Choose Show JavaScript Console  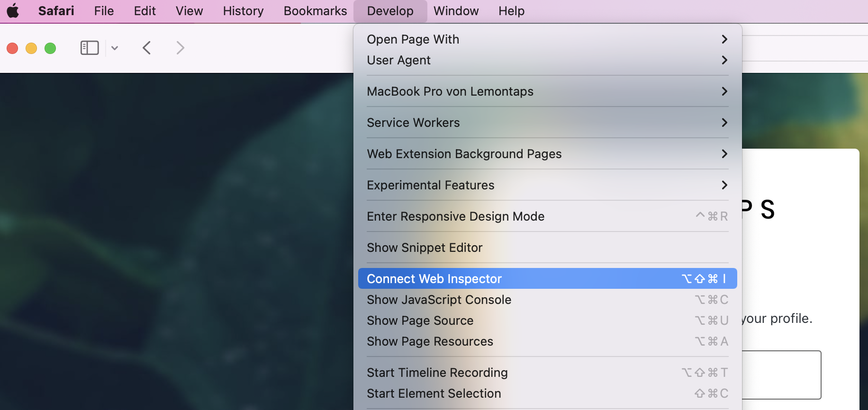(548, 300)
